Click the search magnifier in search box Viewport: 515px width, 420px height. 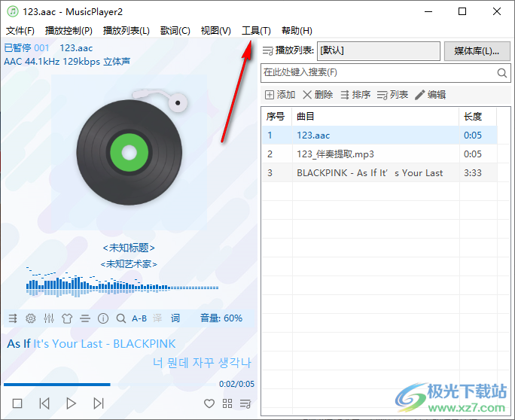pos(501,72)
